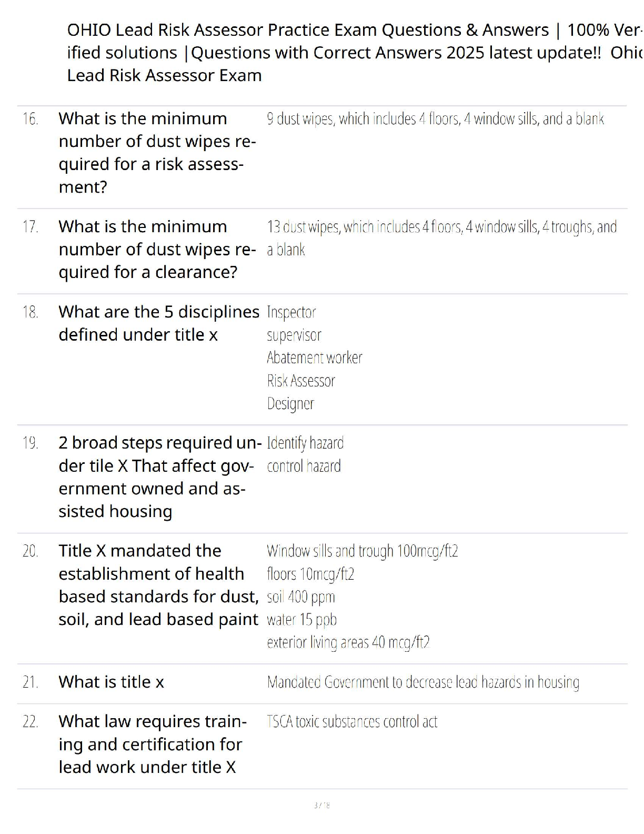644x834 pixels.
Task: Click the page number at the bottom
Action: pyautogui.click(x=321, y=805)
